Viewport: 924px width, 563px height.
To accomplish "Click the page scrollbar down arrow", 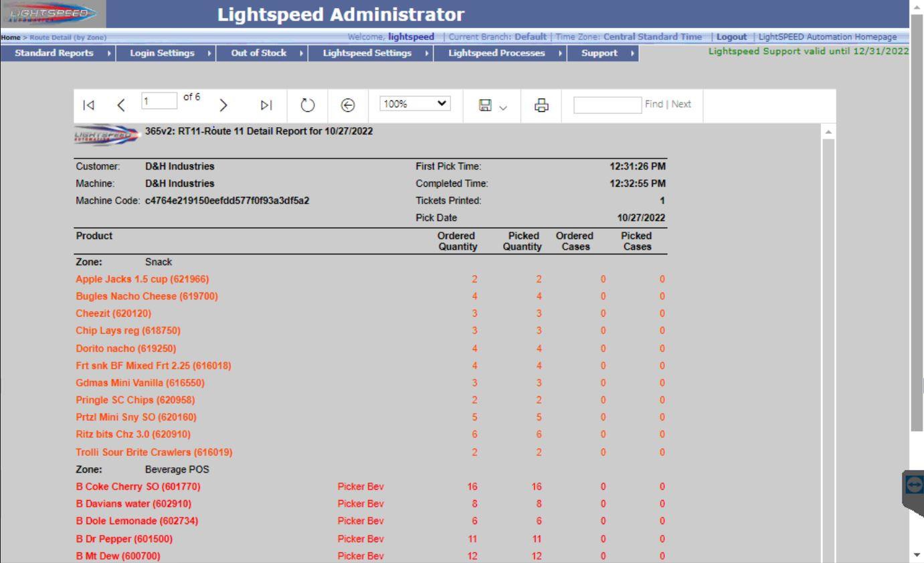I will pos(917,556).
